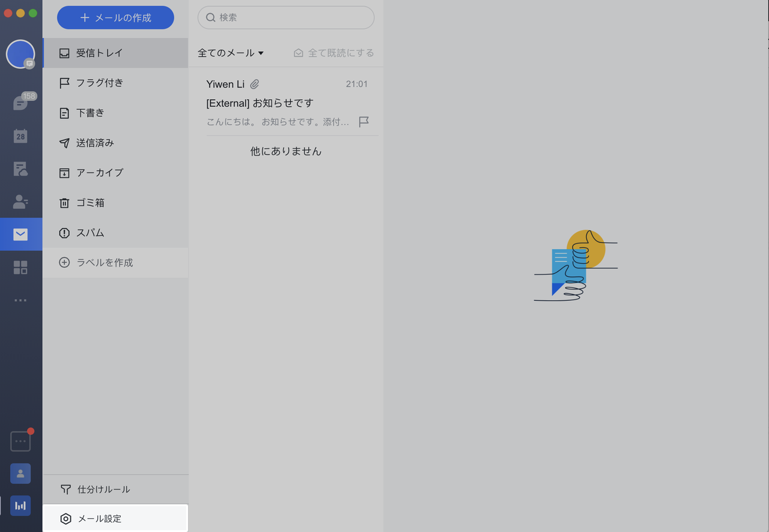Open the cloud Docs icon in sidebar
The width and height of the screenshot is (769, 532).
[x=20, y=169]
